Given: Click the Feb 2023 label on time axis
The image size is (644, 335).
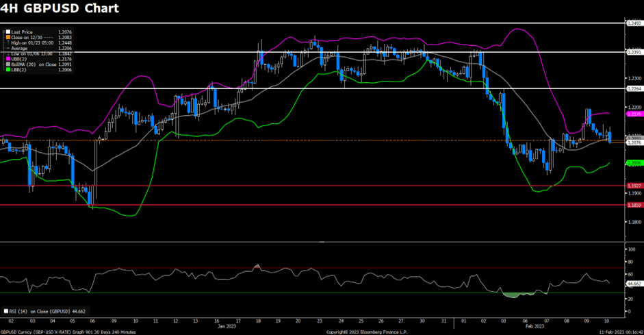Looking at the screenshot, I should (533, 326).
